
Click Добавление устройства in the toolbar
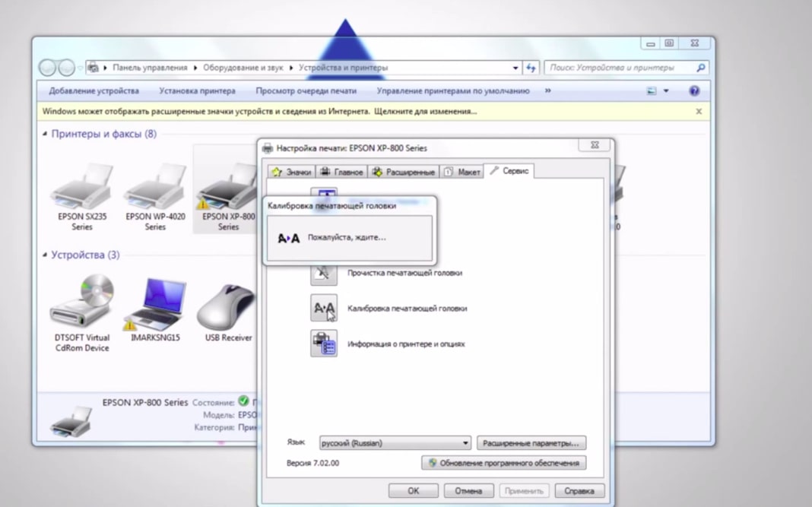pos(94,91)
